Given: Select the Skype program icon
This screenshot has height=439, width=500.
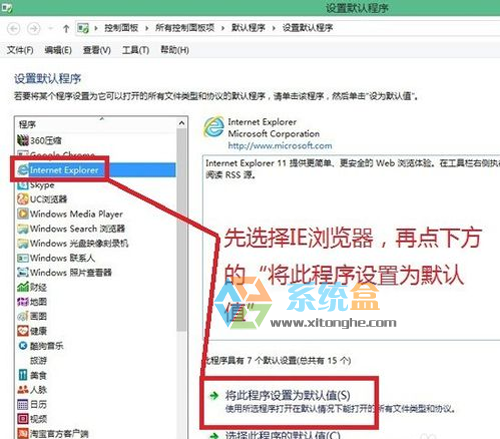Looking at the screenshot, I should (23, 185).
